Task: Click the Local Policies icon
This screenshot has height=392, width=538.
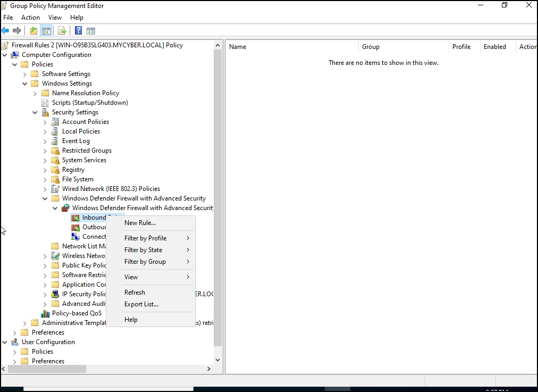Action: pyautogui.click(x=55, y=131)
